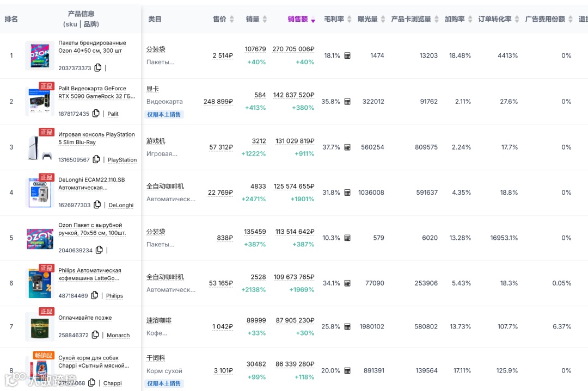Viewport: 588px width, 391px height.
Task: Open DeLonghi coffee machine thumbnail
Action: 39,193
